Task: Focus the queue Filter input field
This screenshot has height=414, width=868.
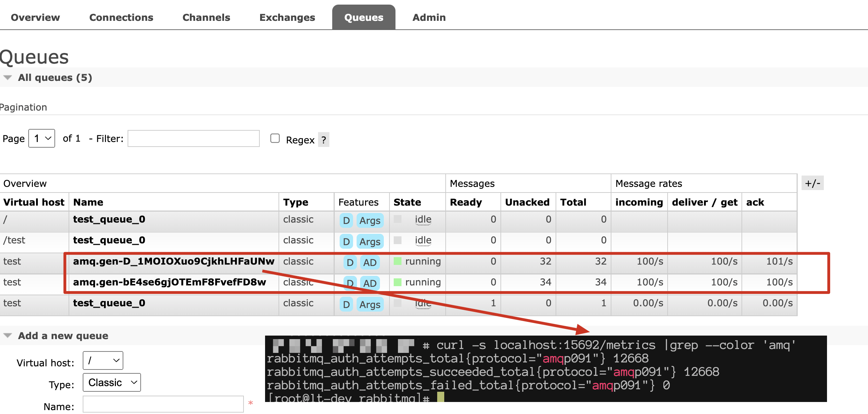Action: click(x=194, y=138)
